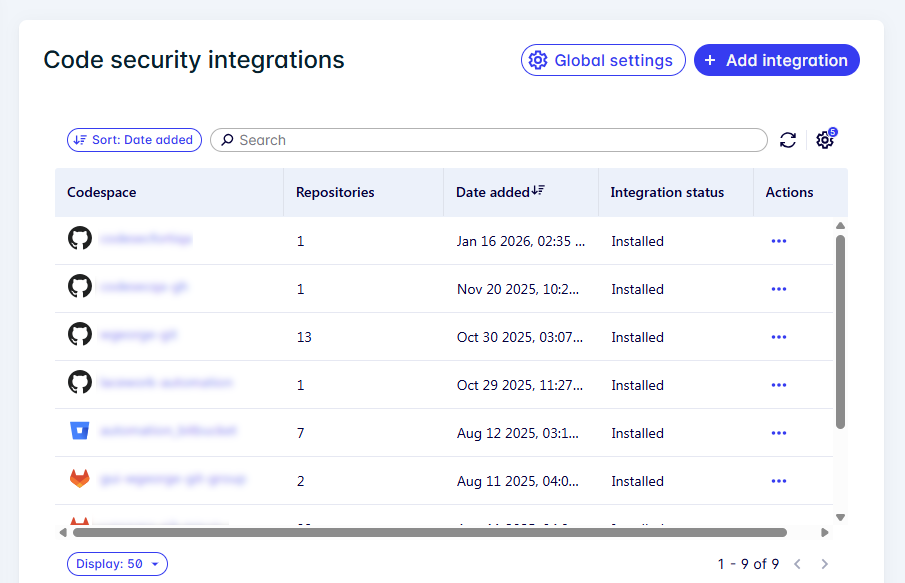Open actions menu for Oct 29 2025 row

coord(779,385)
